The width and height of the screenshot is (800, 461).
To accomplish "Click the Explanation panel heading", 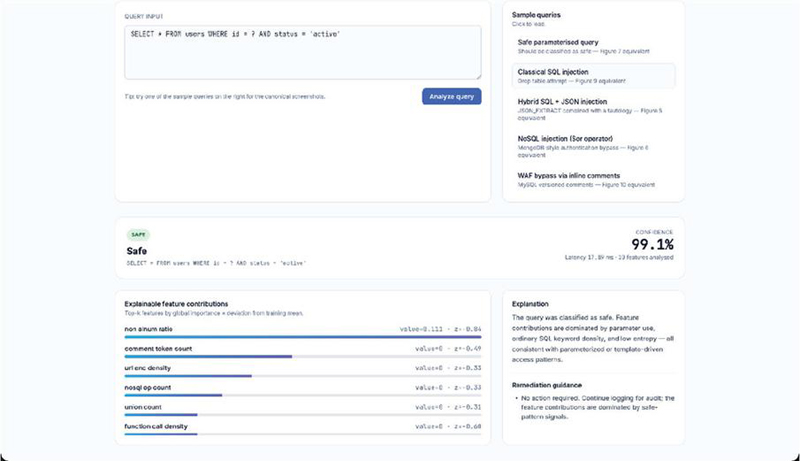I will [530, 304].
